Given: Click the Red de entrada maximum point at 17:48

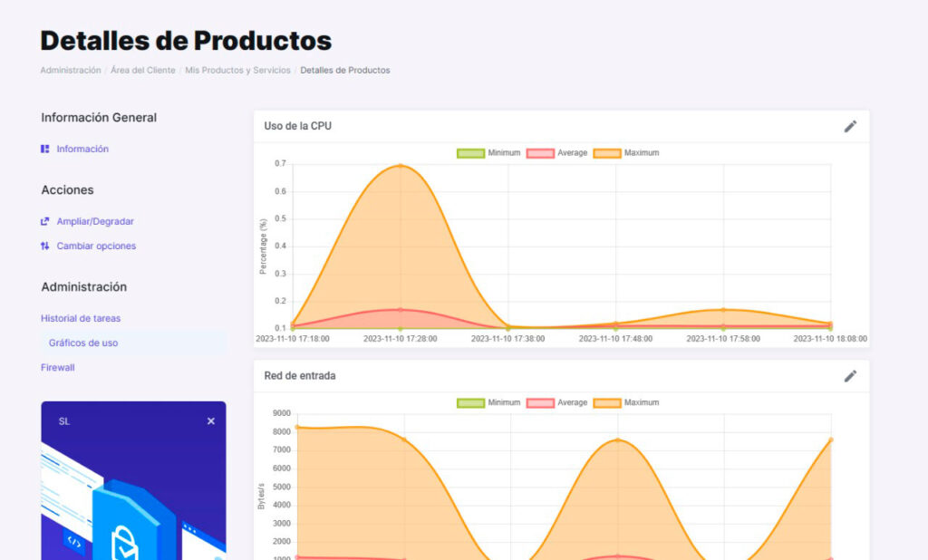Looking at the screenshot, I should 617,439.
